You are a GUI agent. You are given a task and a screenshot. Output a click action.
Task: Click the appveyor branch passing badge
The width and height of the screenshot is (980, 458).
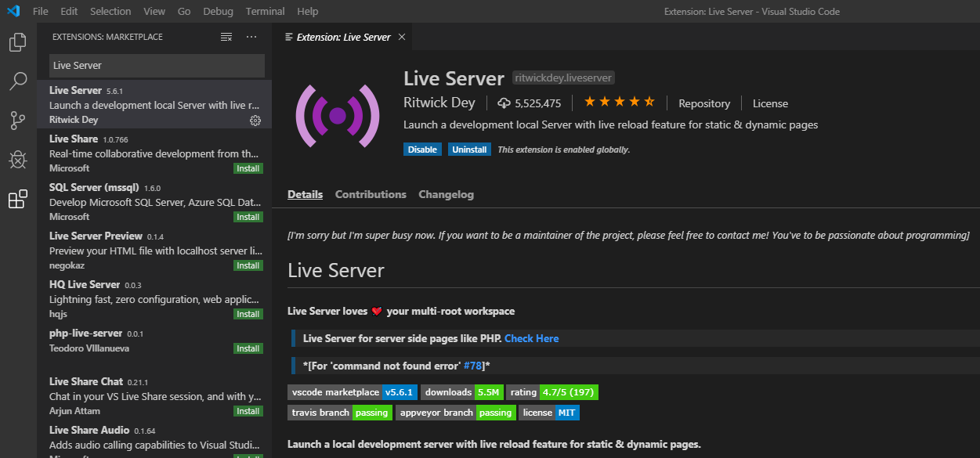(x=456, y=413)
